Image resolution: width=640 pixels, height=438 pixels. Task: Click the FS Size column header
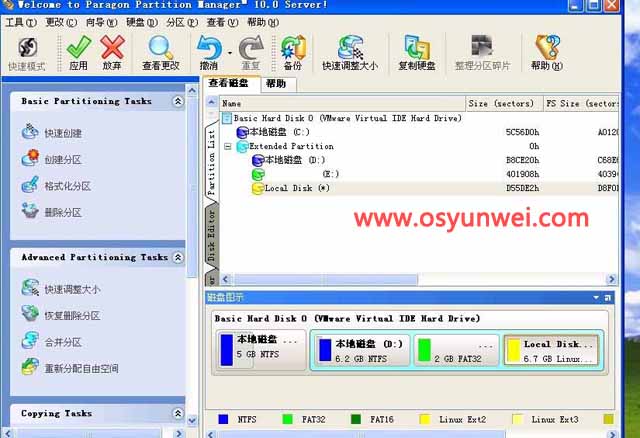[581, 104]
